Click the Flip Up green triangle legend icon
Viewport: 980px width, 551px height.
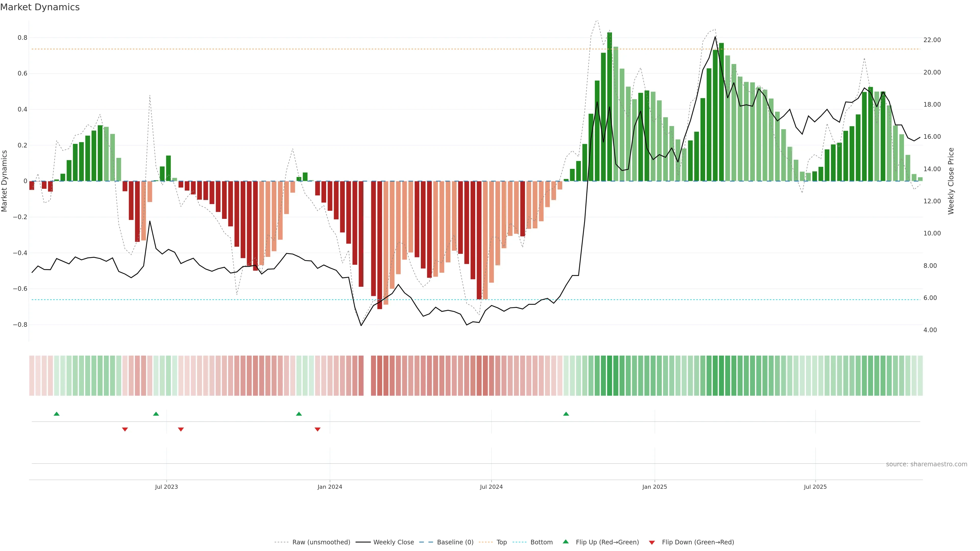pyautogui.click(x=566, y=542)
